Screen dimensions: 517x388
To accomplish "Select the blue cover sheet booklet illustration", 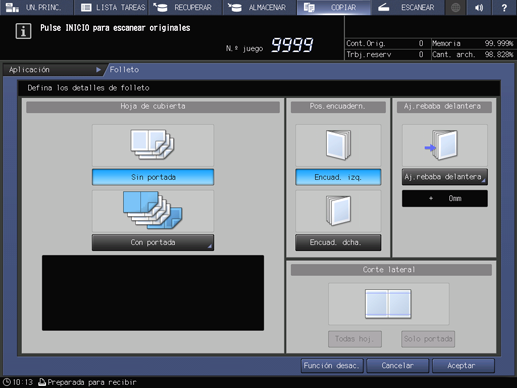I will [153, 211].
